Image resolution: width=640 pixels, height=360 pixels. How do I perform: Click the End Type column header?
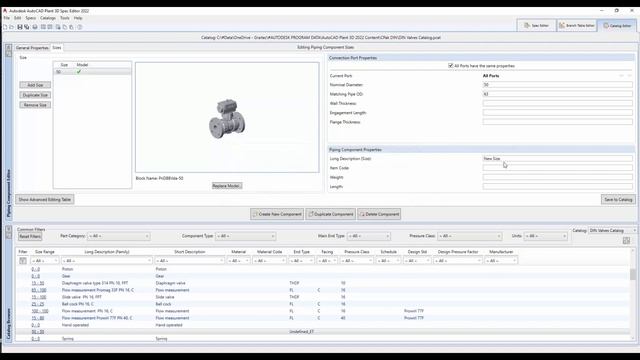(x=301, y=252)
